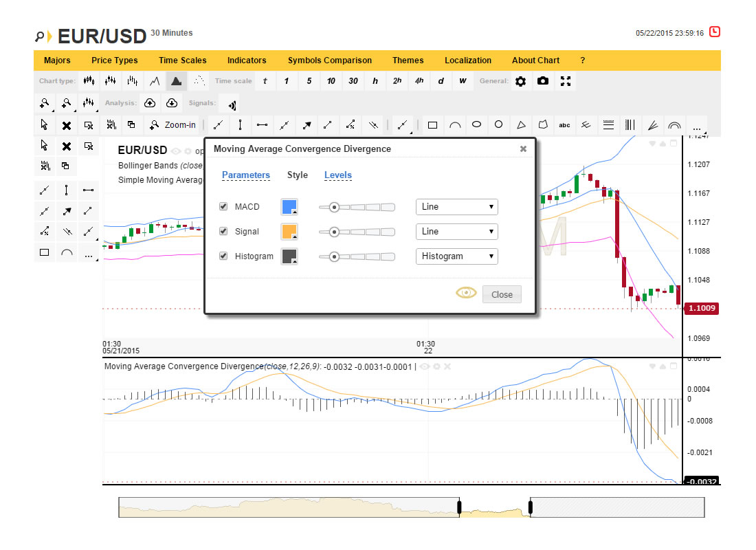
Task: Open the Indicators menu
Action: (247, 60)
